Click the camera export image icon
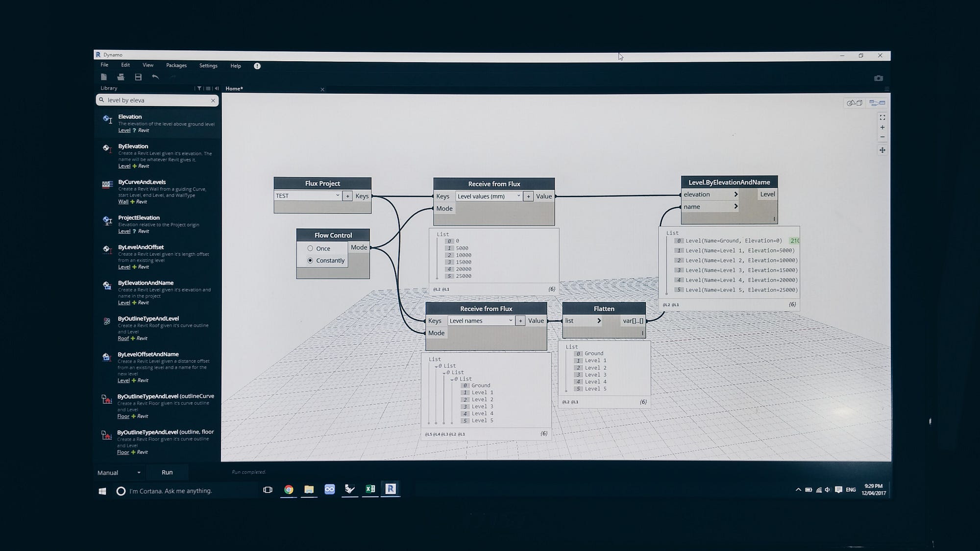 (879, 78)
